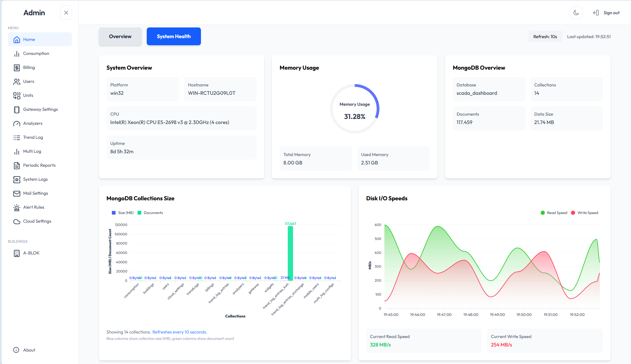Select A-BLOK building icon
The height and width of the screenshot is (364, 631).
click(17, 253)
